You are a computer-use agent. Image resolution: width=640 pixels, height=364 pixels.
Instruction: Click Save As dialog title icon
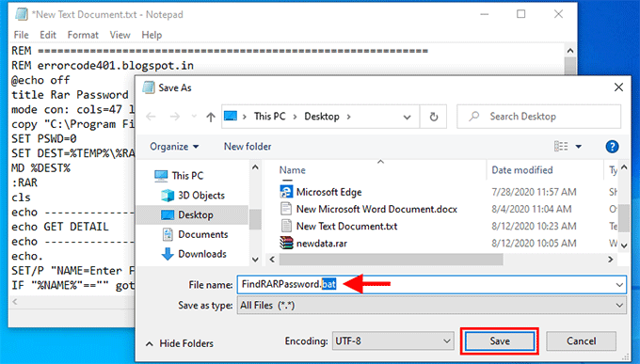tap(148, 87)
